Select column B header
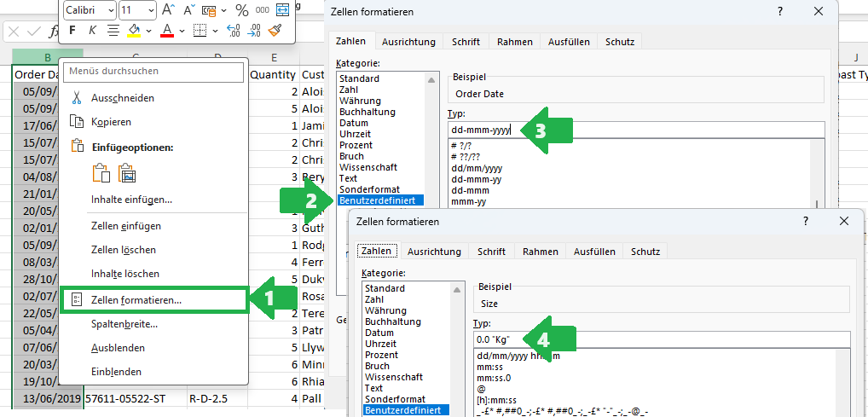 [x=48, y=57]
